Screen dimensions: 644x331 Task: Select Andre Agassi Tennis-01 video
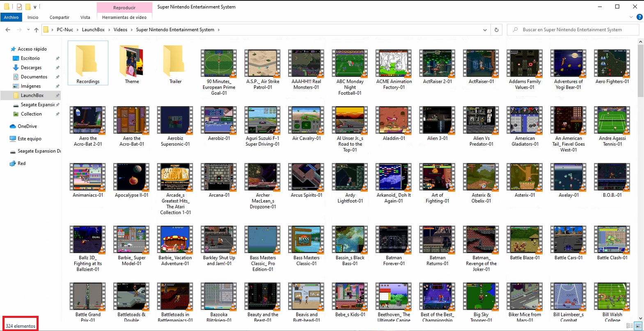pos(612,126)
